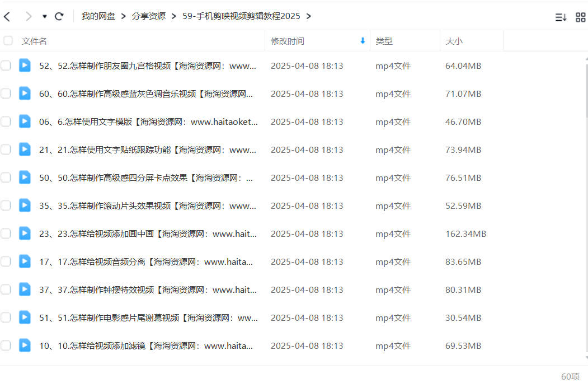Click video icon of 60.怎样制作高级感蓝灰色调音乐视频

(25, 93)
